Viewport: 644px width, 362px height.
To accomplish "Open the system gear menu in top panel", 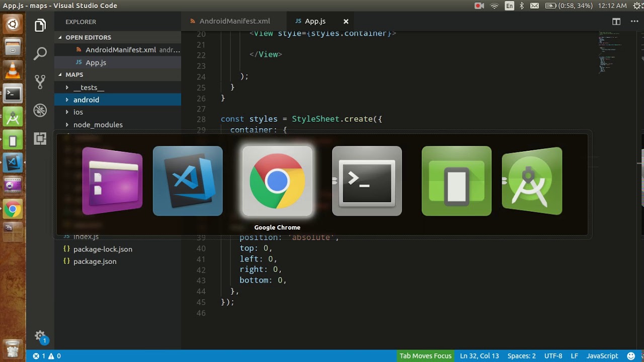I will [637, 6].
